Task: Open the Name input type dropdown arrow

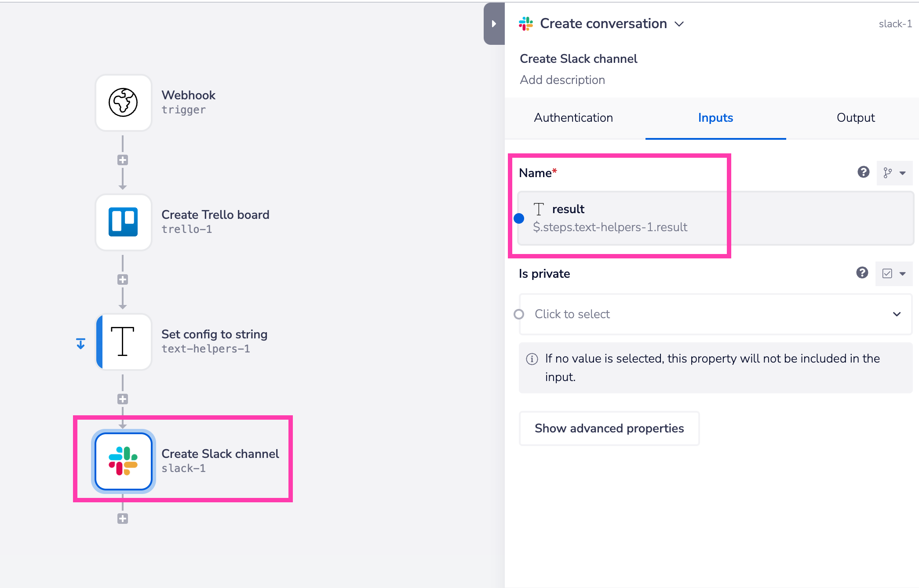Action: pyautogui.click(x=904, y=173)
